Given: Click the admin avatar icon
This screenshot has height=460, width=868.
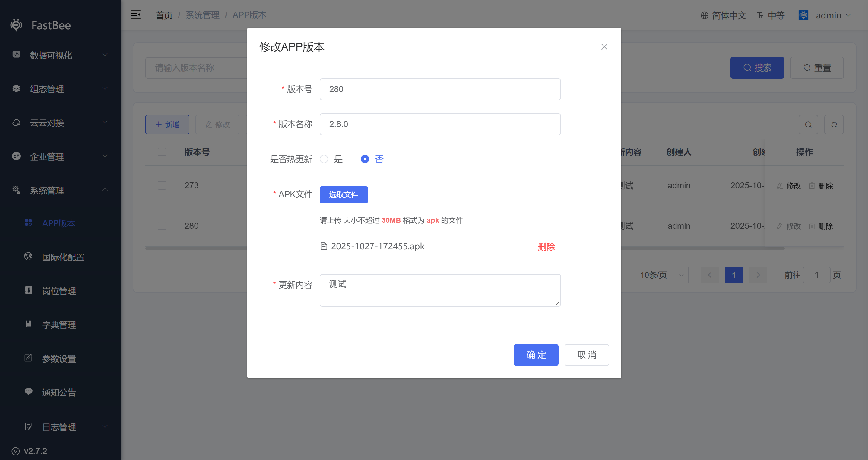Looking at the screenshot, I should 803,15.
